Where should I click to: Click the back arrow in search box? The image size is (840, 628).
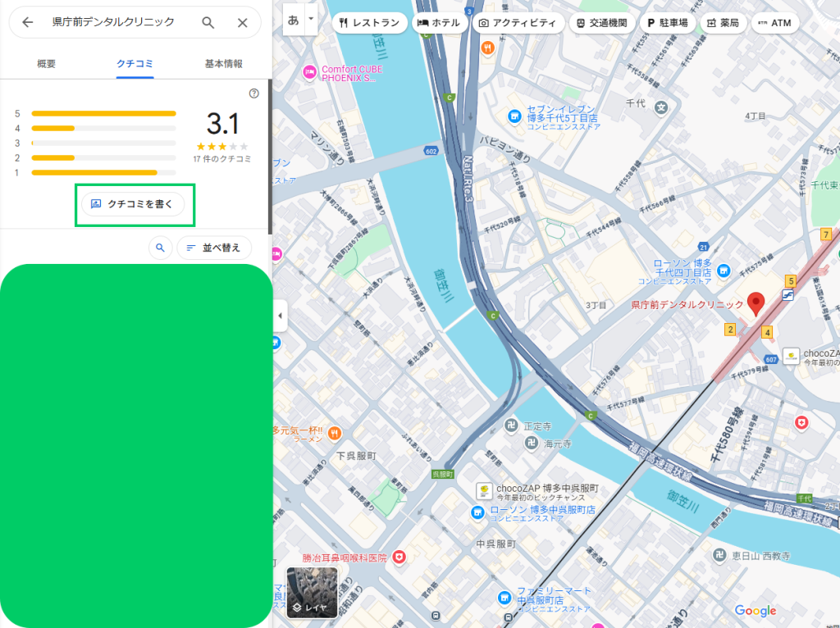click(28, 23)
